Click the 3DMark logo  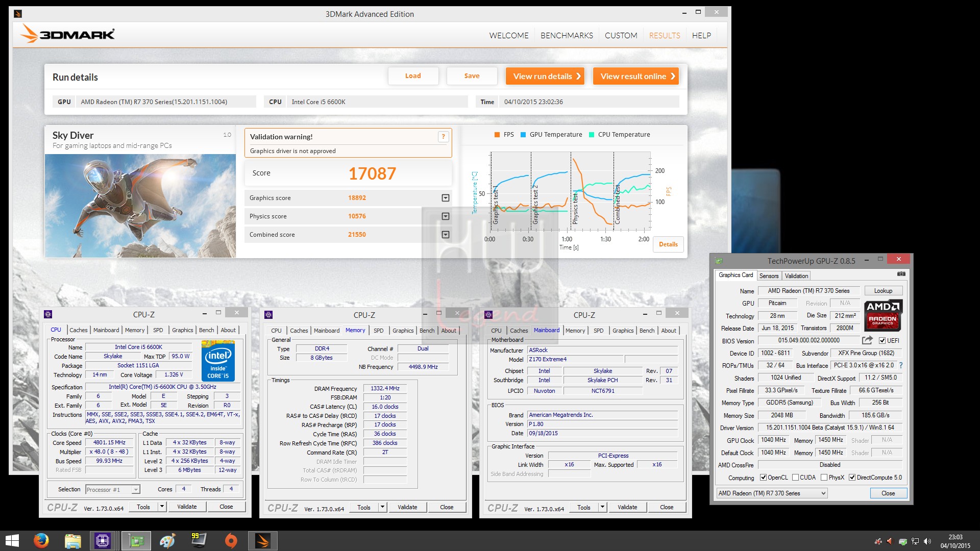point(68,34)
